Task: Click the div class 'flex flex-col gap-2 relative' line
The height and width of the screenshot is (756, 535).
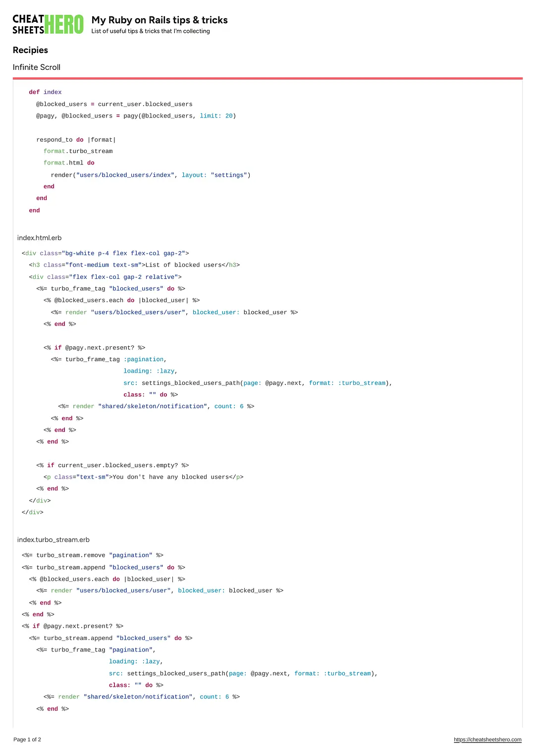Action: point(105,277)
